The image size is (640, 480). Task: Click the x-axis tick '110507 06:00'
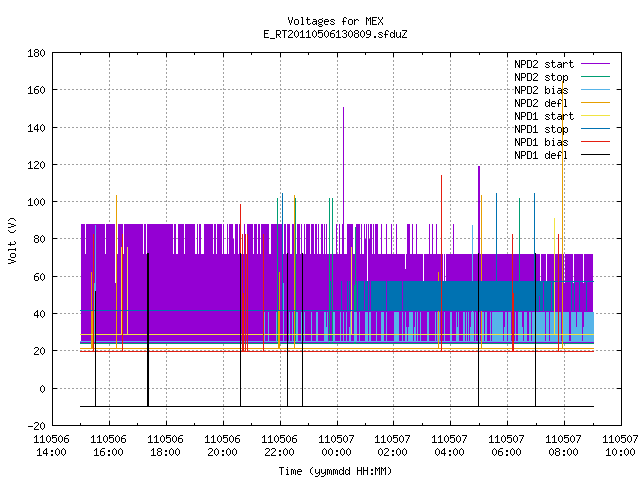pyautogui.click(x=507, y=446)
